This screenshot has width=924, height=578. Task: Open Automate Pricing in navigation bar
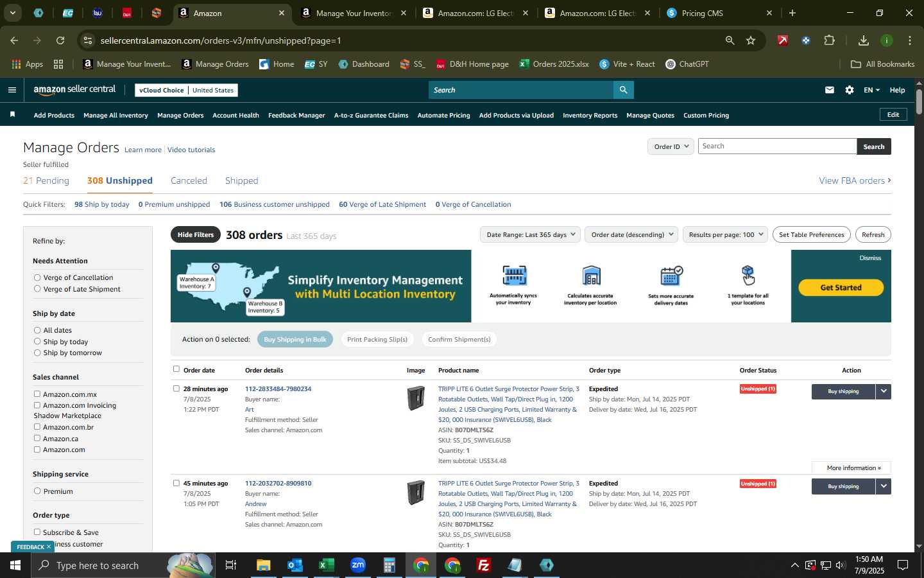pos(443,116)
